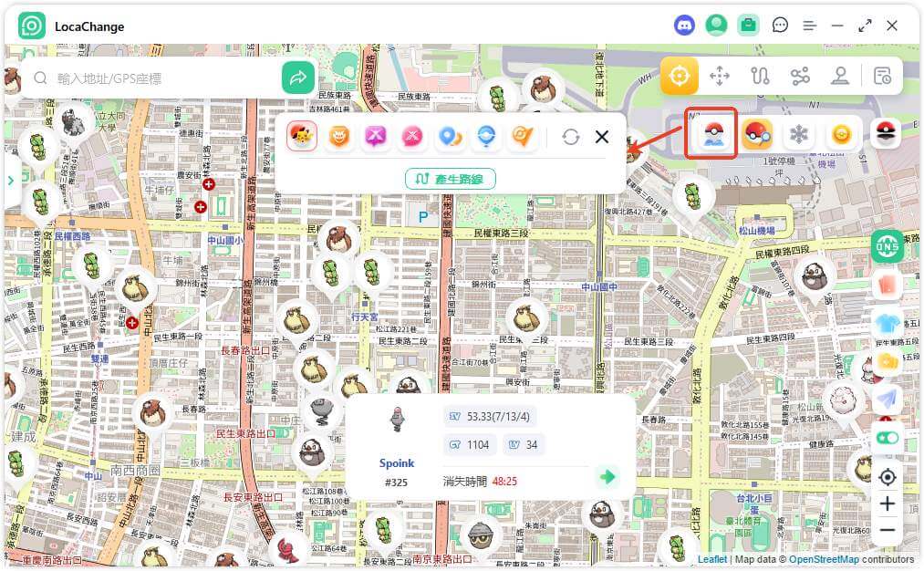Zoom in the map with plus button
This screenshot has width=924, height=571.
887,504
